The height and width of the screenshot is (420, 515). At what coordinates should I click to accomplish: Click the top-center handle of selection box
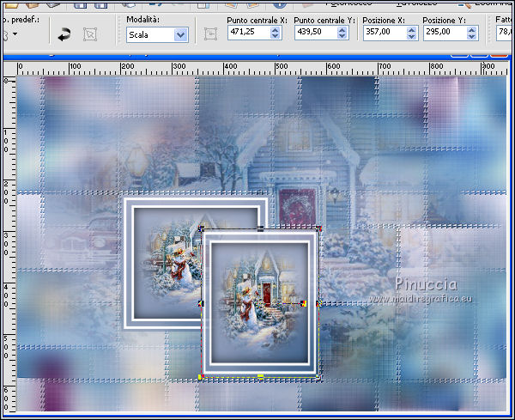point(260,228)
